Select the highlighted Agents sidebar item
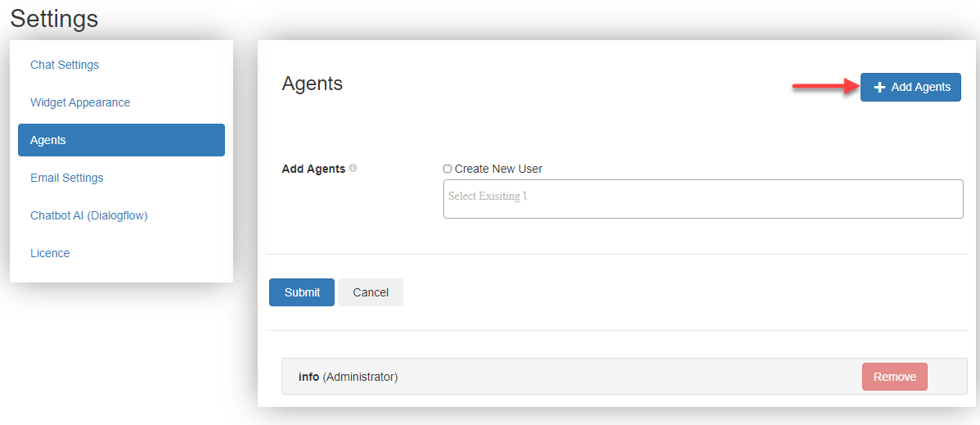The height and width of the screenshot is (425, 980). pos(121,139)
